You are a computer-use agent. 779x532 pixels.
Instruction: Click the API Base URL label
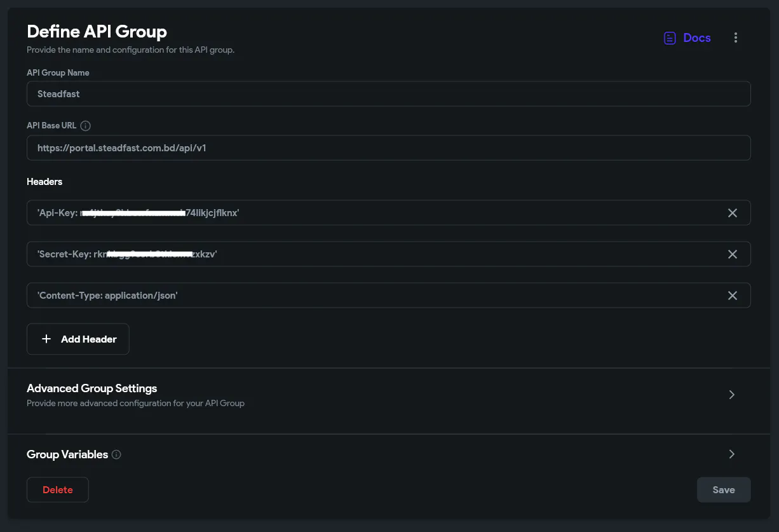click(51, 126)
